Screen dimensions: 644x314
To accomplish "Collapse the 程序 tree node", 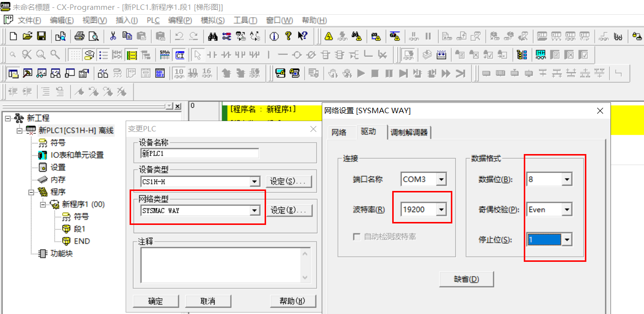I will pos(32,192).
